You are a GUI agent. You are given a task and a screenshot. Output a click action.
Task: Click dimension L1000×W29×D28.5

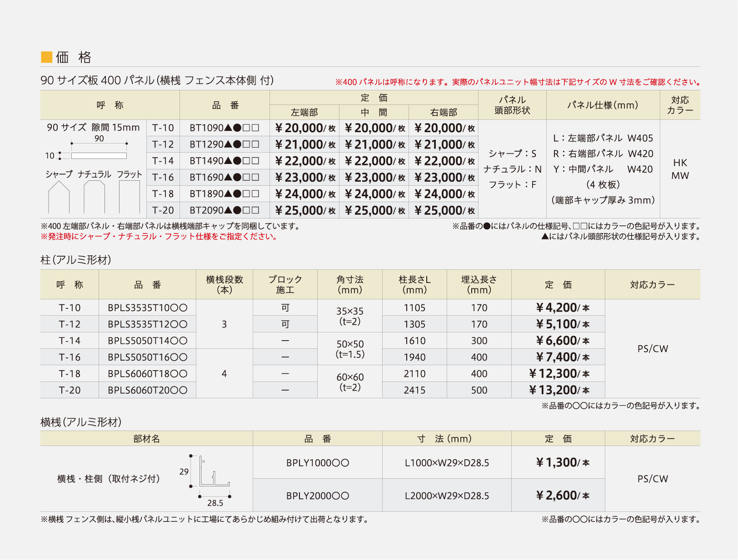[x=447, y=463]
